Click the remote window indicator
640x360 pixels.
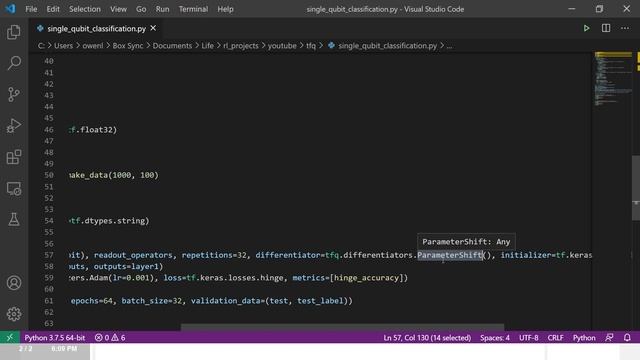[10, 337]
